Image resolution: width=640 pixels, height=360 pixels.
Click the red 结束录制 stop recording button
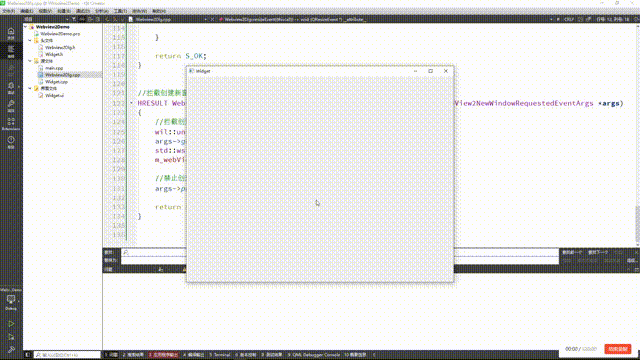(618, 349)
